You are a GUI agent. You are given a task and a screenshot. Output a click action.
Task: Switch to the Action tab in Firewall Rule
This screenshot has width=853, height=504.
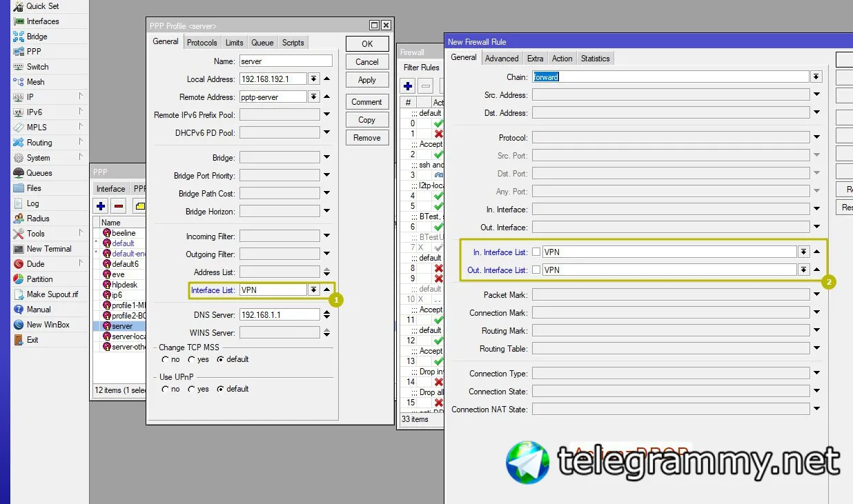pos(562,59)
